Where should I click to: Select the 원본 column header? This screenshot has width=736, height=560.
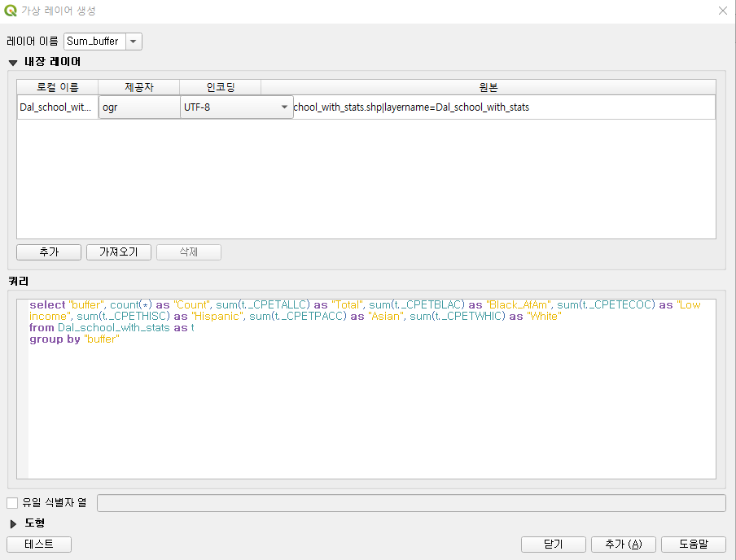(x=488, y=87)
